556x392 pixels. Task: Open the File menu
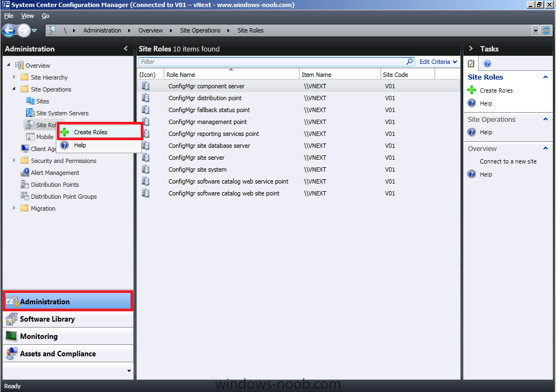(9, 16)
